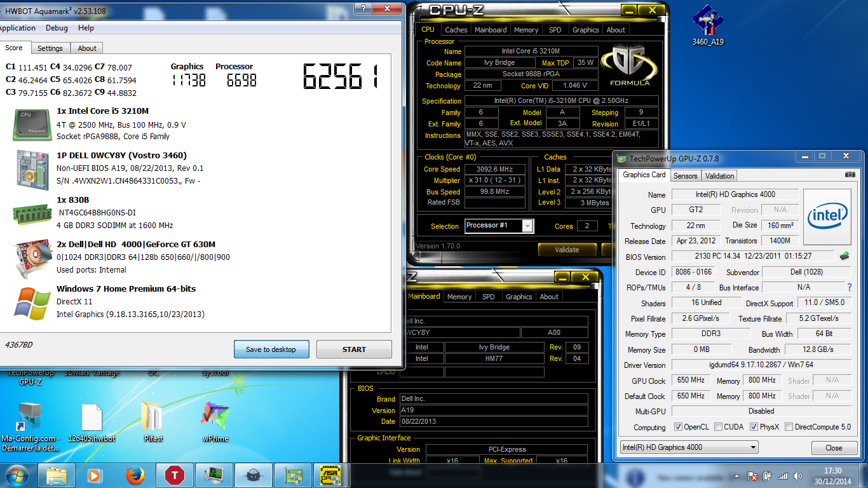This screenshot has width=868, height=488.
Task: Open the Caches tab in CPU-Z
Action: (x=456, y=30)
